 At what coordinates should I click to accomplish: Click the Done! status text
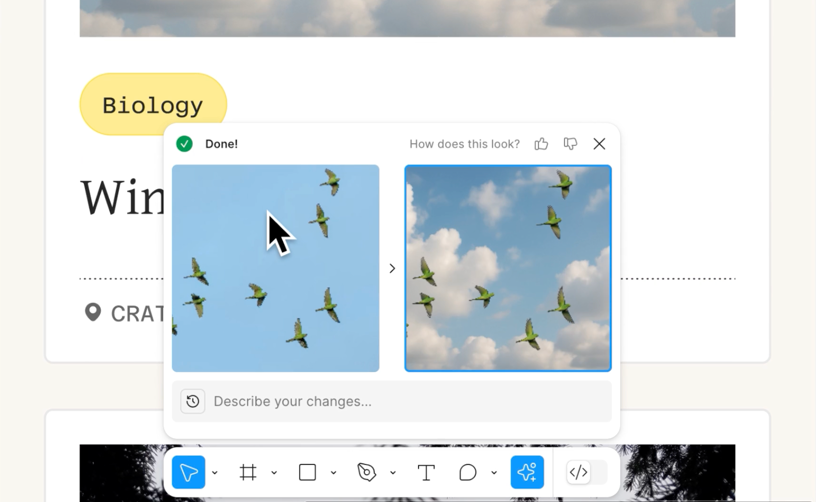pos(221,144)
